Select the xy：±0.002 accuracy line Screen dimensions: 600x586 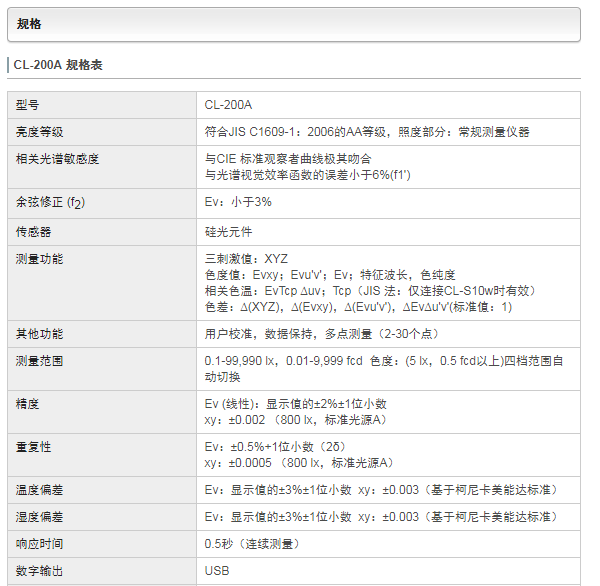click(295, 420)
